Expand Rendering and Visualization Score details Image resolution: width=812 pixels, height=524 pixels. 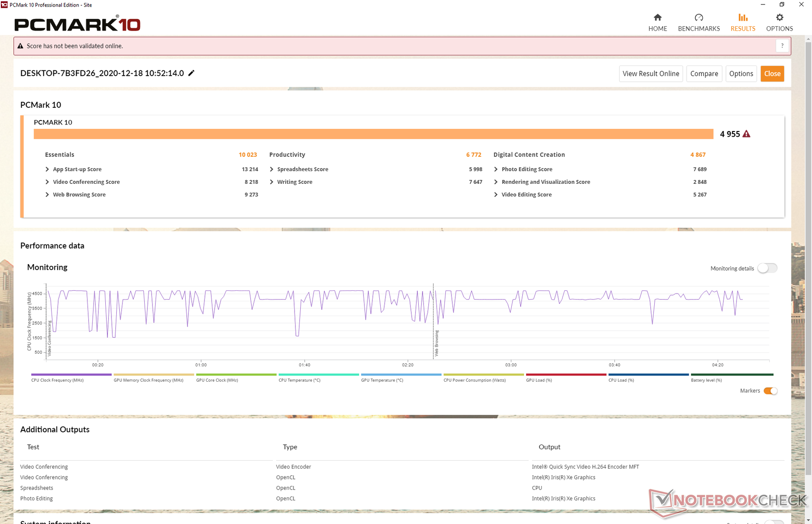coord(496,182)
